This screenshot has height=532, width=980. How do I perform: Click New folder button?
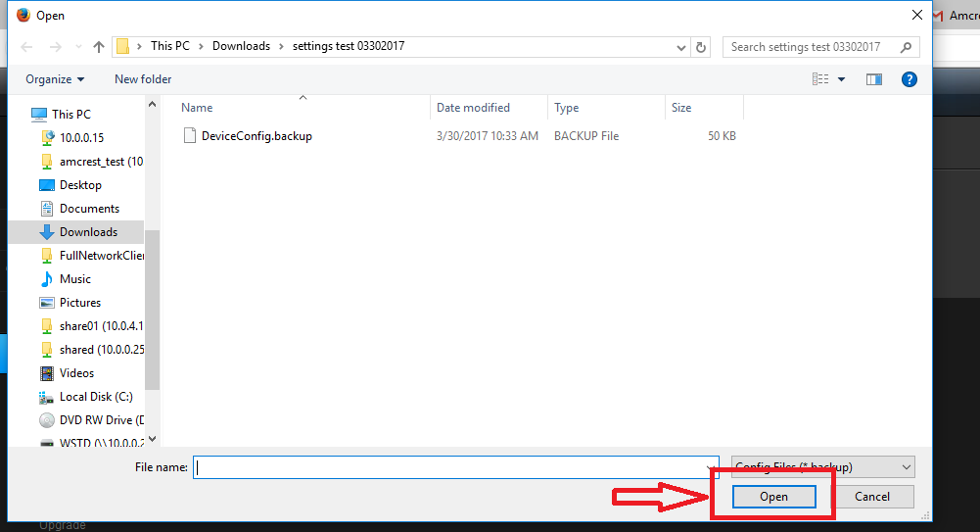tap(143, 79)
